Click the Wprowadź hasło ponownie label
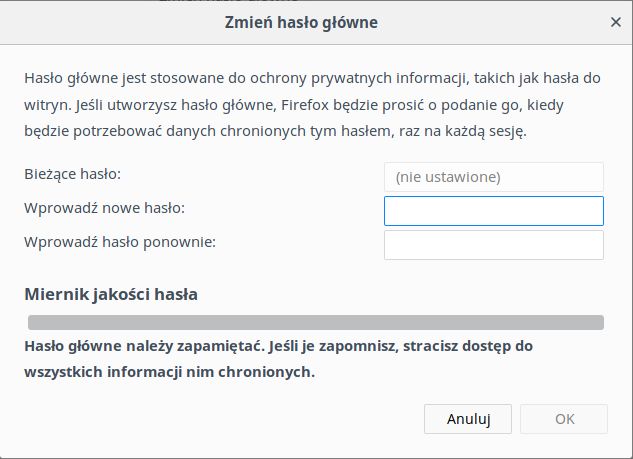The height and width of the screenshot is (459, 633). pos(120,241)
